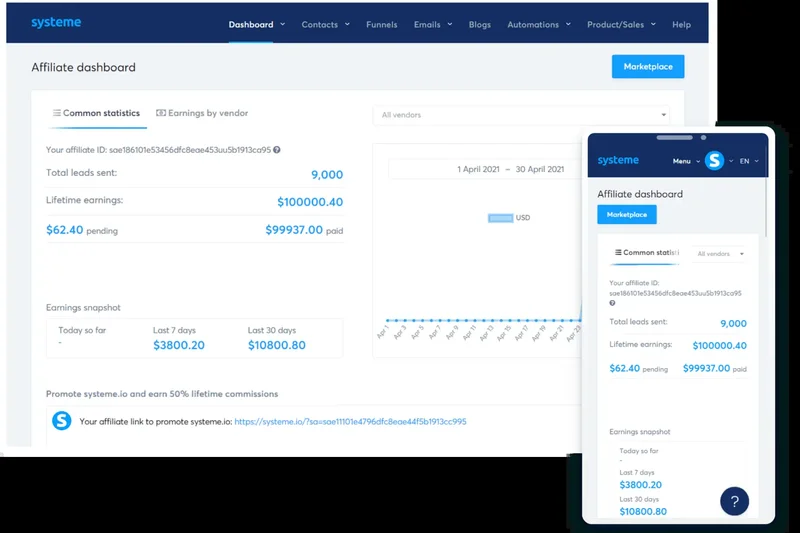Expand the Dashboard chevron arrow
This screenshot has width=800, height=533.
click(283, 24)
